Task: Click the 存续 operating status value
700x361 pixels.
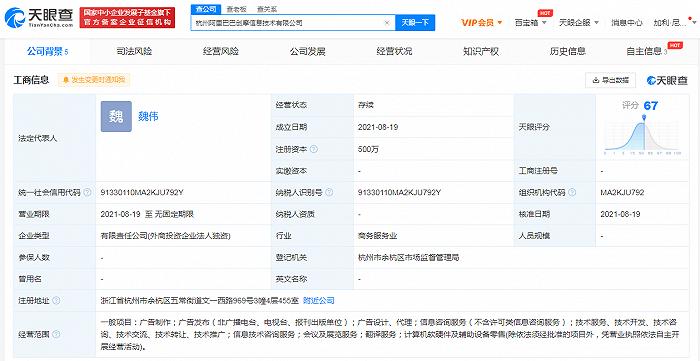Action: [x=365, y=106]
